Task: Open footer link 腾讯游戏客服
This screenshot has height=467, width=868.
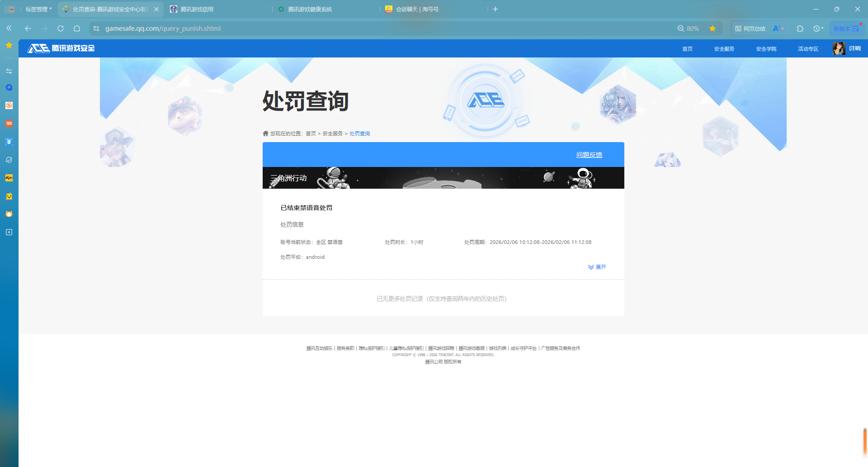Action: tap(472, 348)
